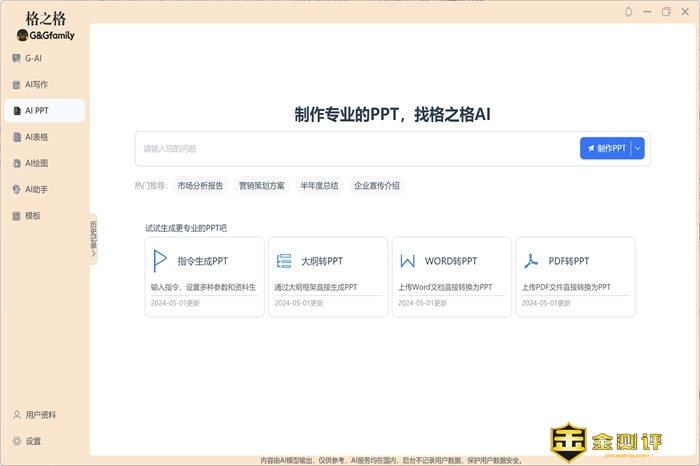The width and height of the screenshot is (700, 466).
Task: Click the notification bell icon
Action: coord(629,12)
